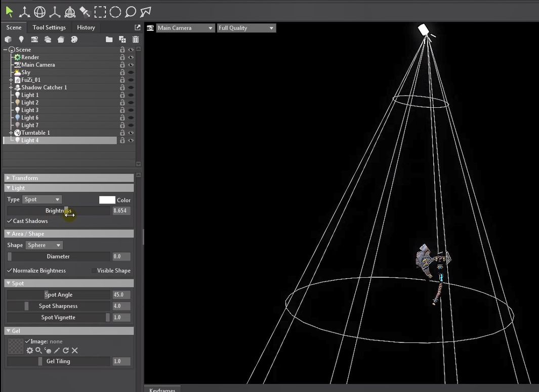Choose the dashed rectangle marquee select tool
Screen dimensions: 539x392
click(100, 12)
